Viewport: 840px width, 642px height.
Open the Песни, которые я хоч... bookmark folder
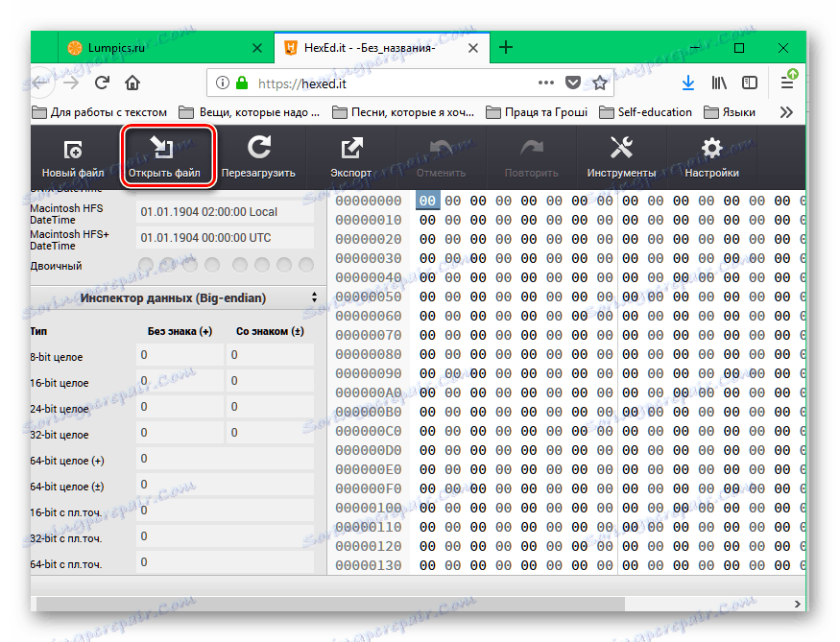(x=403, y=112)
